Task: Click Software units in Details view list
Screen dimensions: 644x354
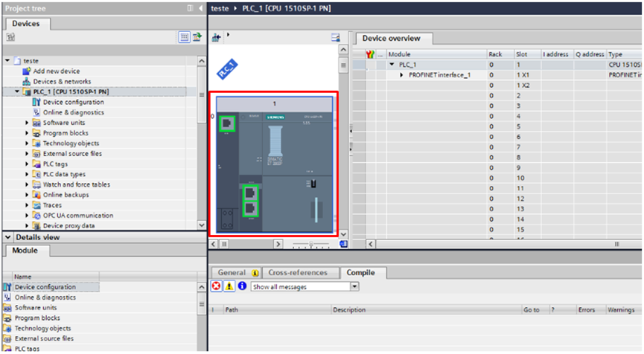Action: (36, 307)
